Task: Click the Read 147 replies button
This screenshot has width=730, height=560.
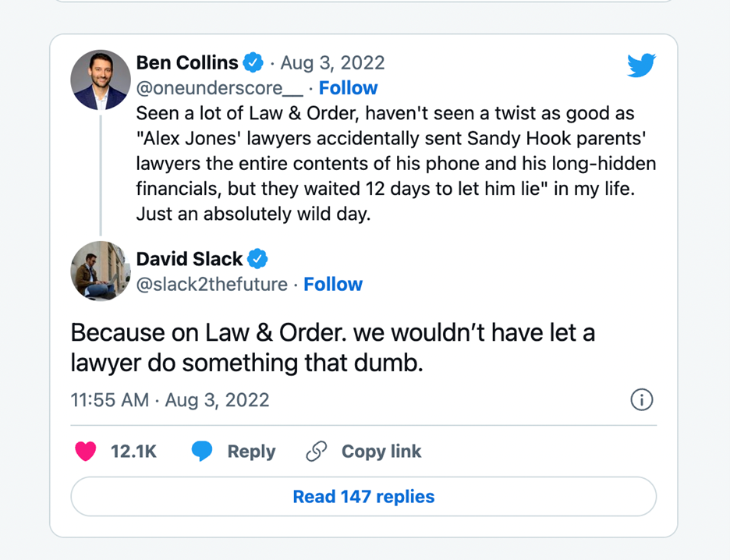Action: tap(363, 497)
